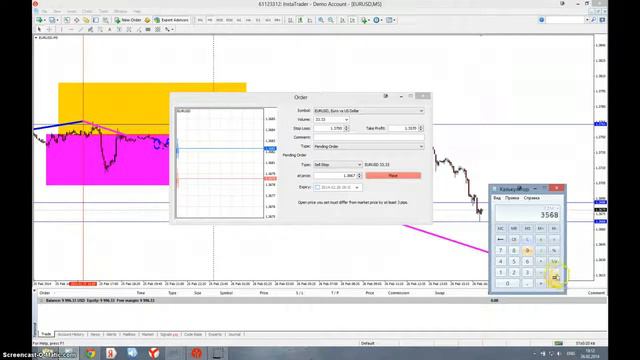Image resolution: width=640 pixels, height=360 pixels.
Task: Click the 7 key in Calculator
Action: point(500,250)
